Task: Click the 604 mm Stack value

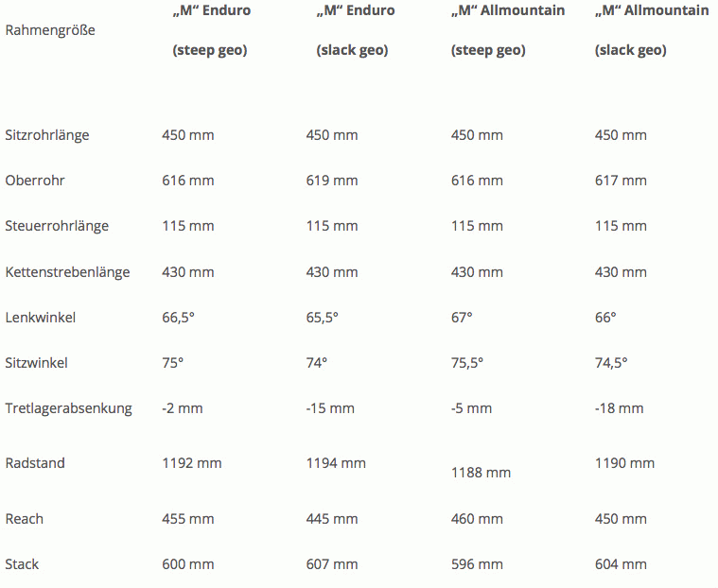Action: (621, 564)
